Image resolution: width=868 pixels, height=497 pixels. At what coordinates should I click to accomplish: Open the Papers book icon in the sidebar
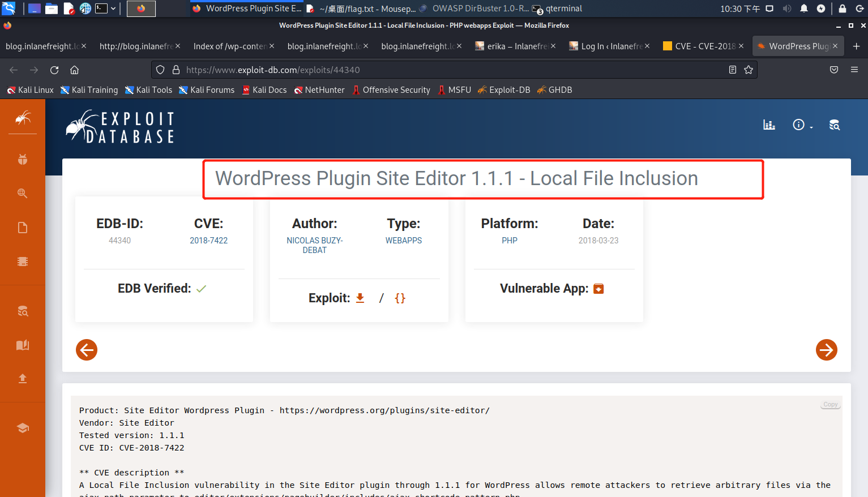coord(23,345)
